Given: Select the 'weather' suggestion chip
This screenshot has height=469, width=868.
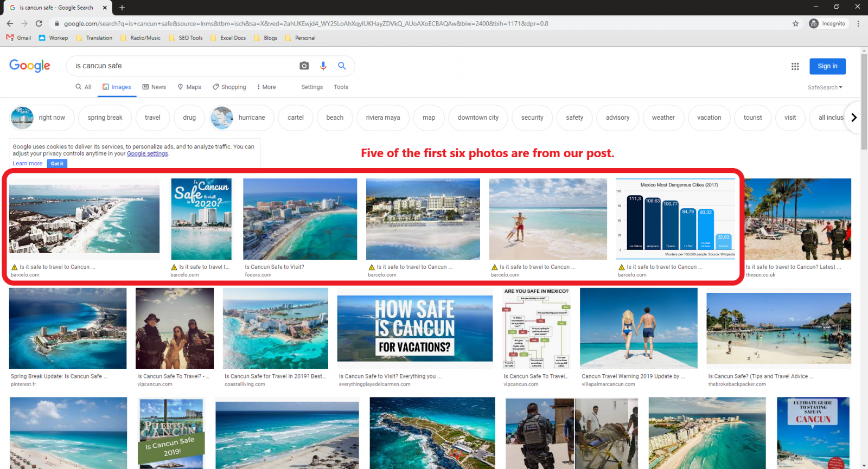Looking at the screenshot, I should coord(663,118).
